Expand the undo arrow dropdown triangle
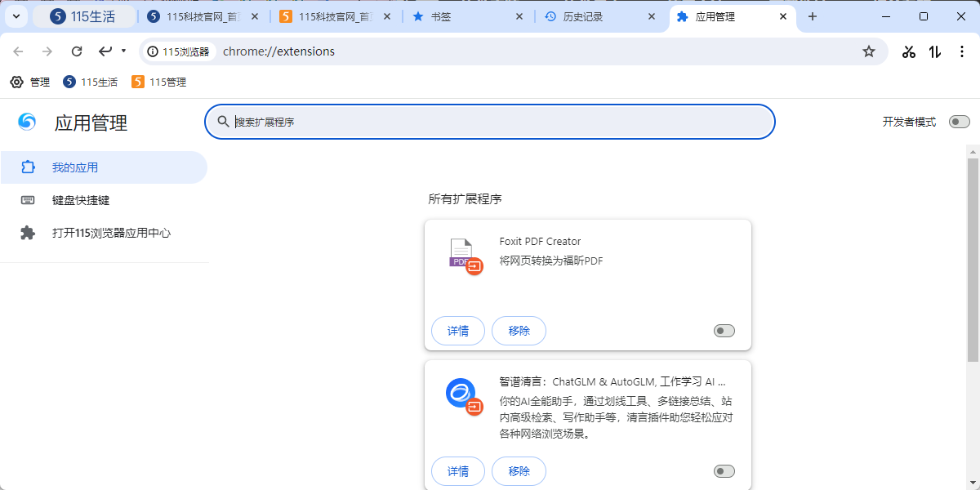This screenshot has width=980, height=490. [x=123, y=51]
